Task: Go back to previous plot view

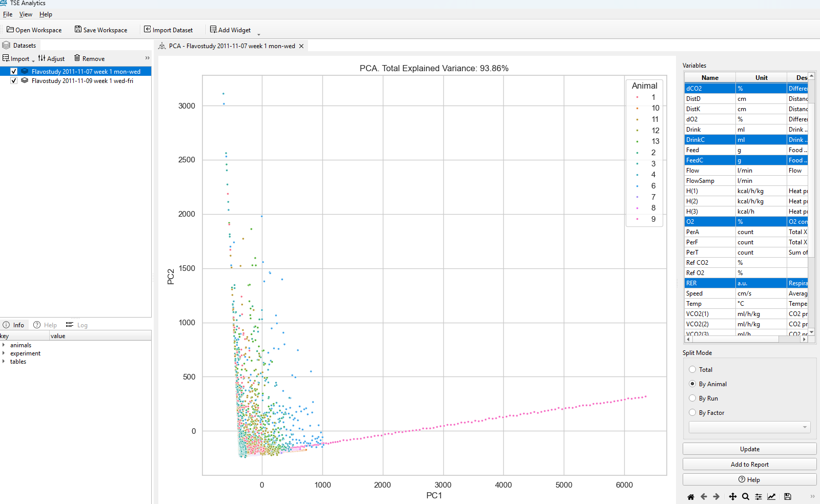Action: (x=704, y=496)
